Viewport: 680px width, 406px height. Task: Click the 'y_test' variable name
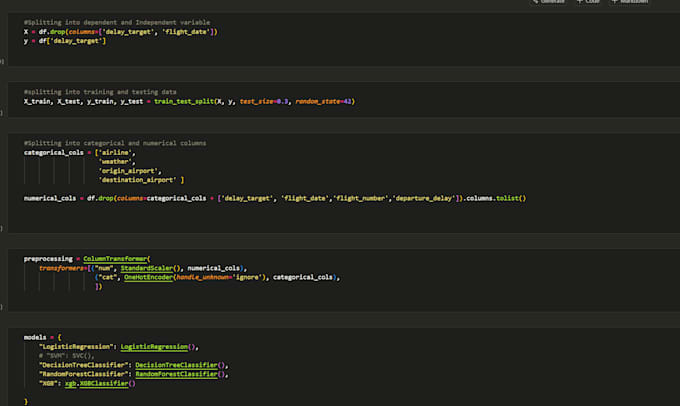coord(131,102)
